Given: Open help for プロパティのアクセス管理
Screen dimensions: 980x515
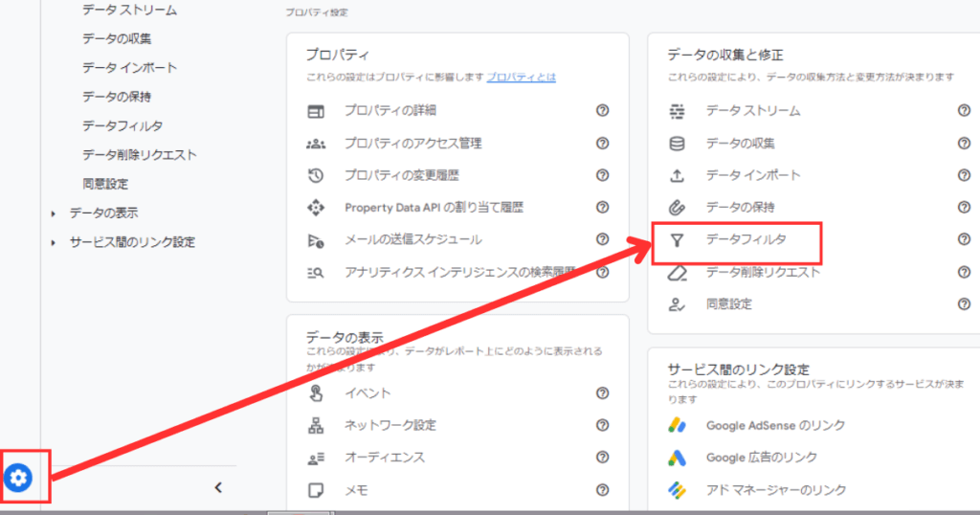Looking at the screenshot, I should click(x=603, y=144).
